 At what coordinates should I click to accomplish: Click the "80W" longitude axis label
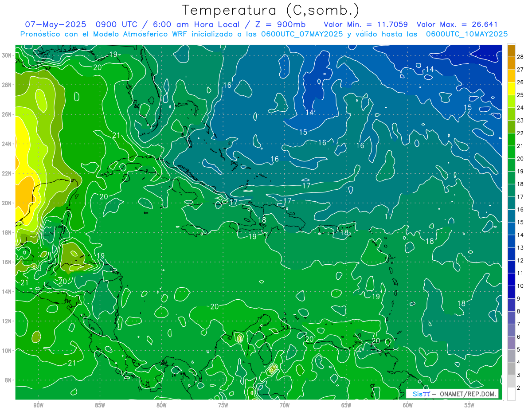(161, 405)
